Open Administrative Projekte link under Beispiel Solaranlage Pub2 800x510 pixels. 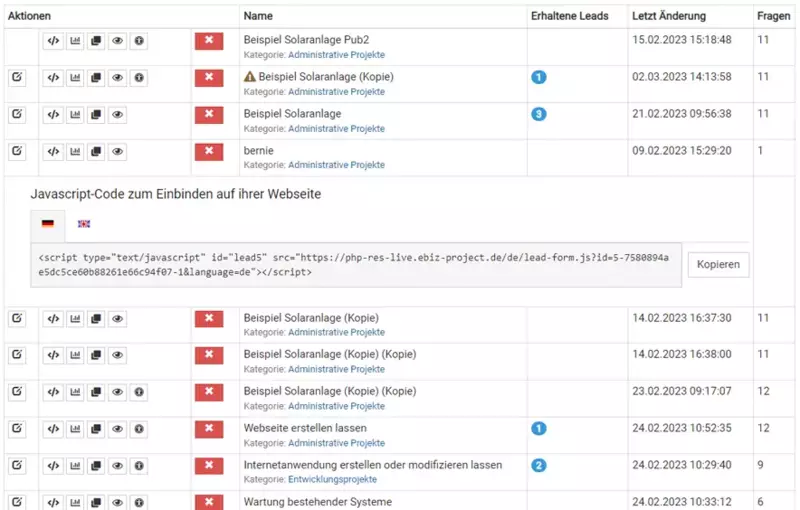336,55
